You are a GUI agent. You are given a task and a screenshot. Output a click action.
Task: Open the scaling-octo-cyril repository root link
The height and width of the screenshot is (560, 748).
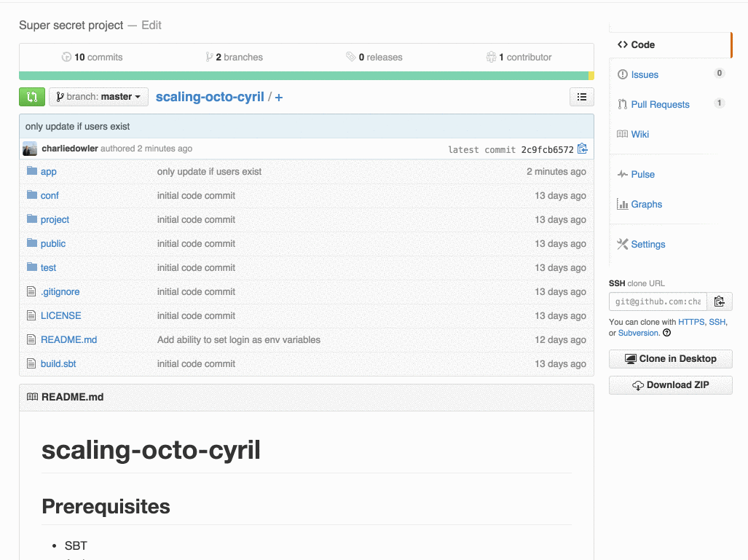click(x=210, y=97)
